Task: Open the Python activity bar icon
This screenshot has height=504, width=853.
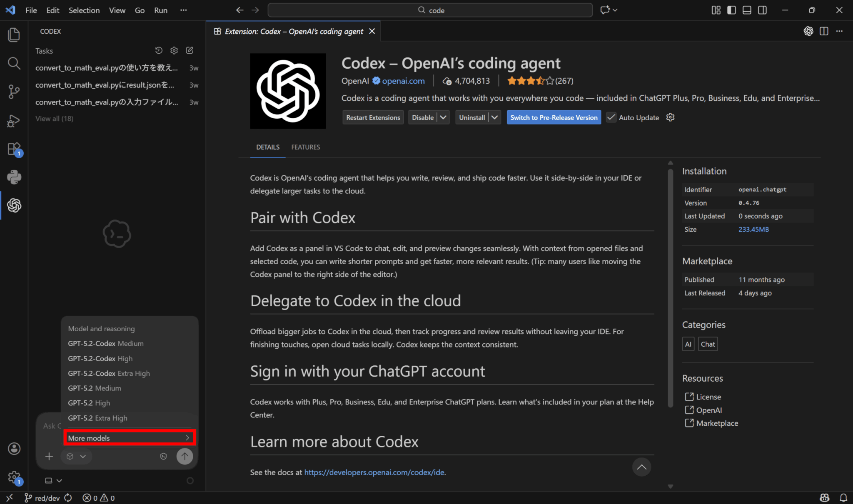Action: pos(14,177)
